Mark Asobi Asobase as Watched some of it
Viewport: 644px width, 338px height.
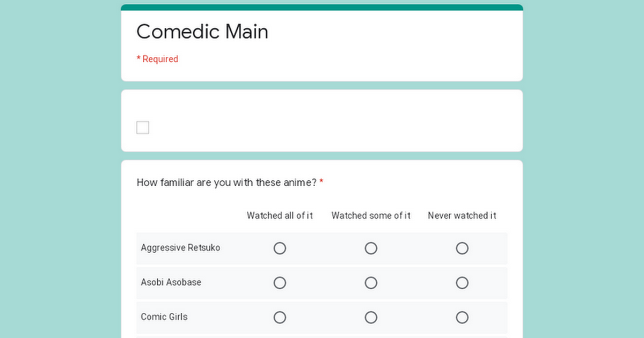371,283
